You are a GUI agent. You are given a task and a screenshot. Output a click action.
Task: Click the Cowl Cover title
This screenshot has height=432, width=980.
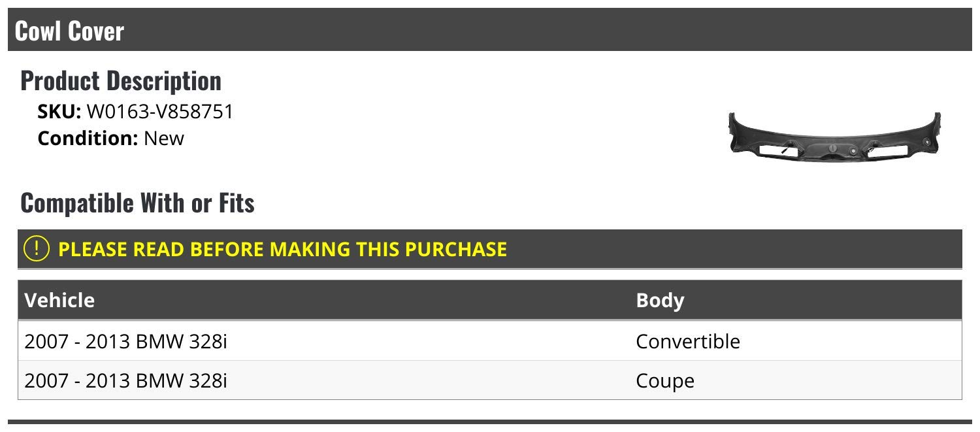click(69, 31)
